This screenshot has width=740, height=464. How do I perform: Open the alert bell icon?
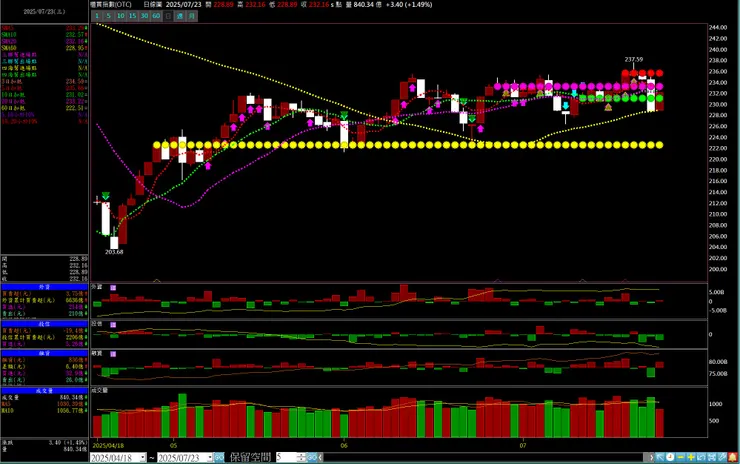pyautogui.click(x=732, y=457)
